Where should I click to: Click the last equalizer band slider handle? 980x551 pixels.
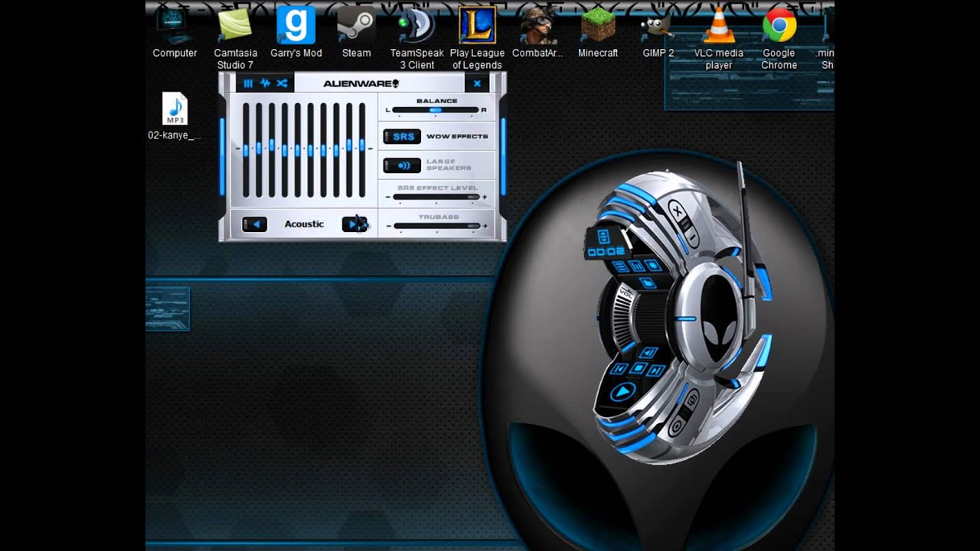click(x=361, y=145)
